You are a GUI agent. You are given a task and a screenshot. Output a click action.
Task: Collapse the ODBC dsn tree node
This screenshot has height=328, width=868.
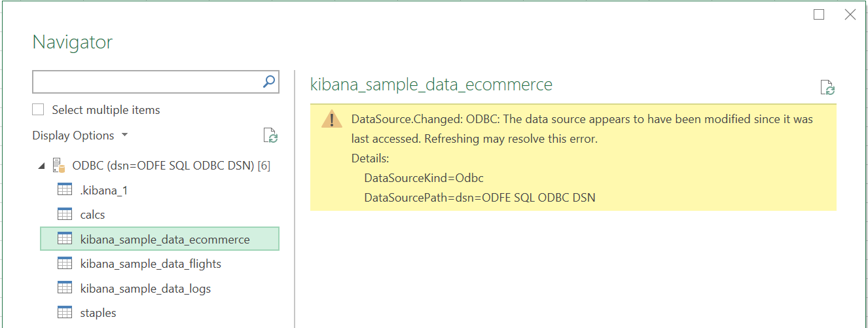[x=42, y=166]
